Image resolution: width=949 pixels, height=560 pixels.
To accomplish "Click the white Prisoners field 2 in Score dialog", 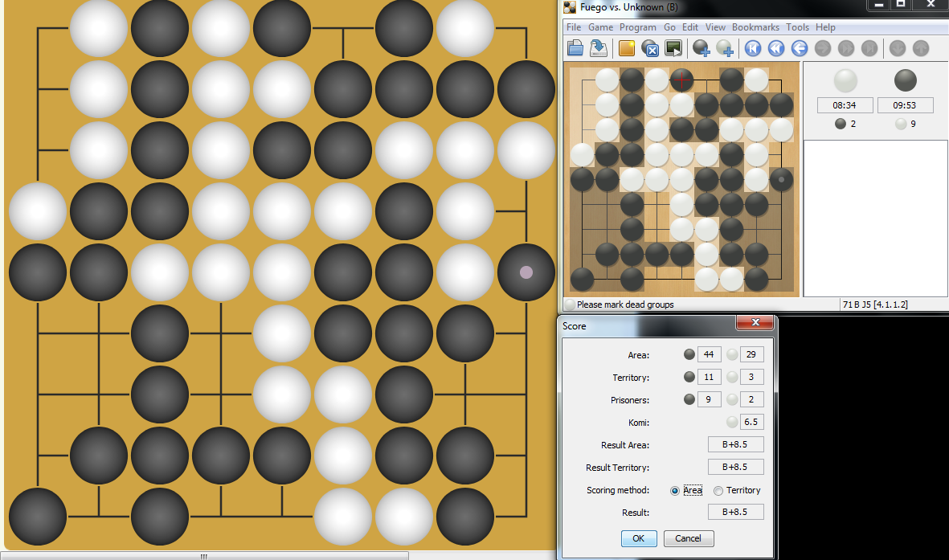I will (x=751, y=399).
